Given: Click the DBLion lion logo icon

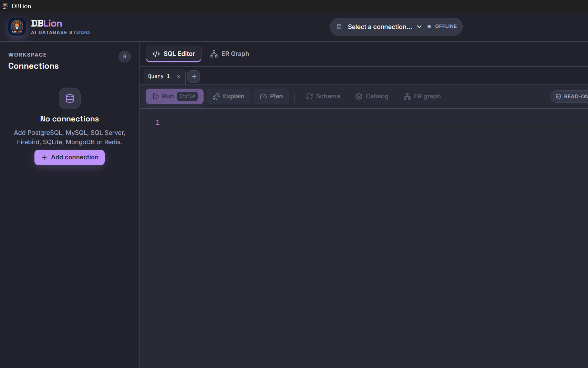Looking at the screenshot, I should 17,27.
